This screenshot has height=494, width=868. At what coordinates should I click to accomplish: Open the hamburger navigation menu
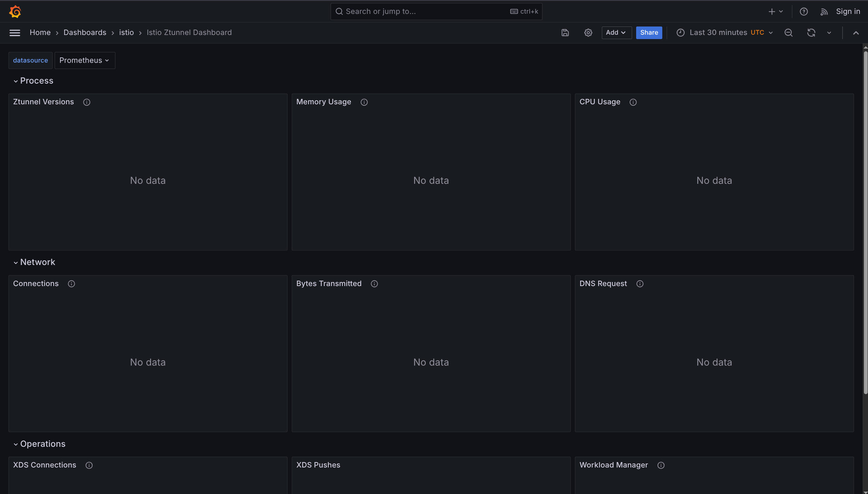point(15,33)
